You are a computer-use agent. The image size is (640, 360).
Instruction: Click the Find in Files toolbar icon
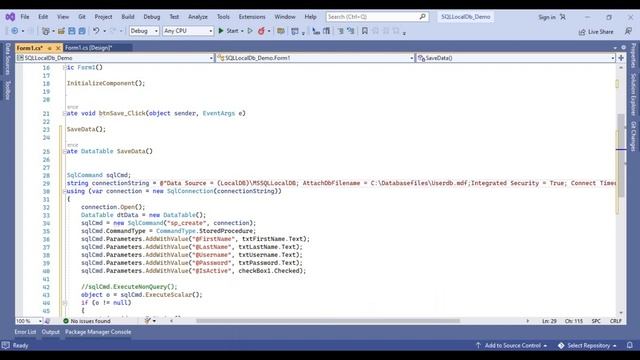pyautogui.click(x=280, y=31)
